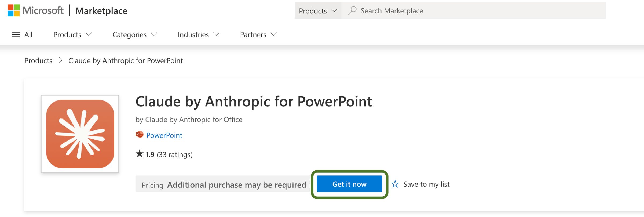
Task: Click the PowerPoint product icon
Action: coord(140,135)
